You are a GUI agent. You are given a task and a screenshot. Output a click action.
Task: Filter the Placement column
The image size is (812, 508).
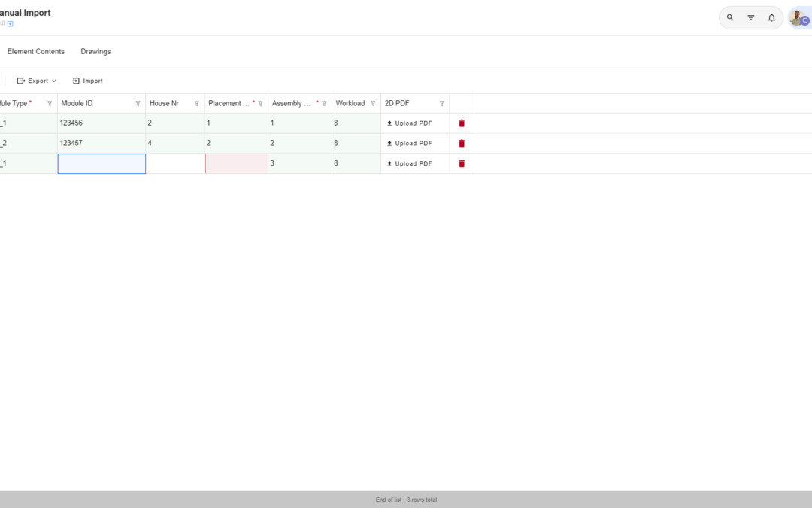260,104
